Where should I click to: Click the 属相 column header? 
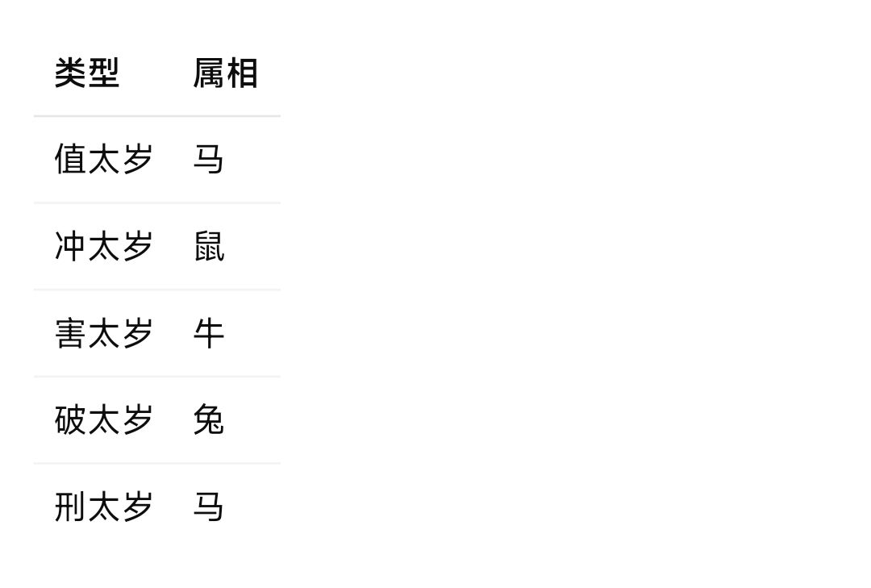[225, 73]
